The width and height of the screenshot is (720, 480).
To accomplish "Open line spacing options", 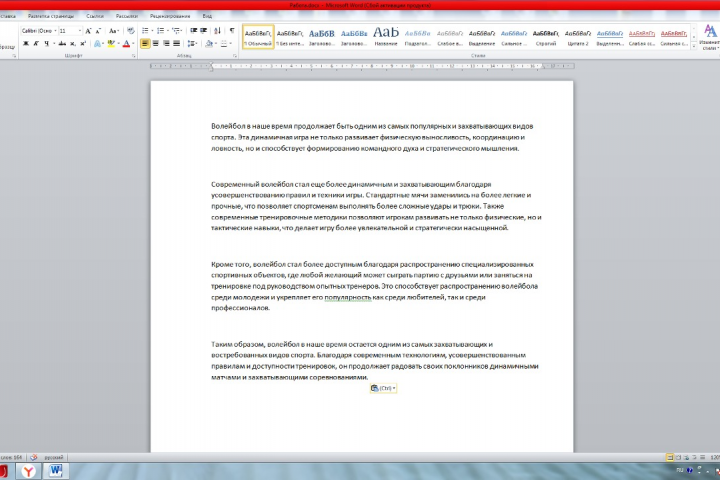I will 191,44.
